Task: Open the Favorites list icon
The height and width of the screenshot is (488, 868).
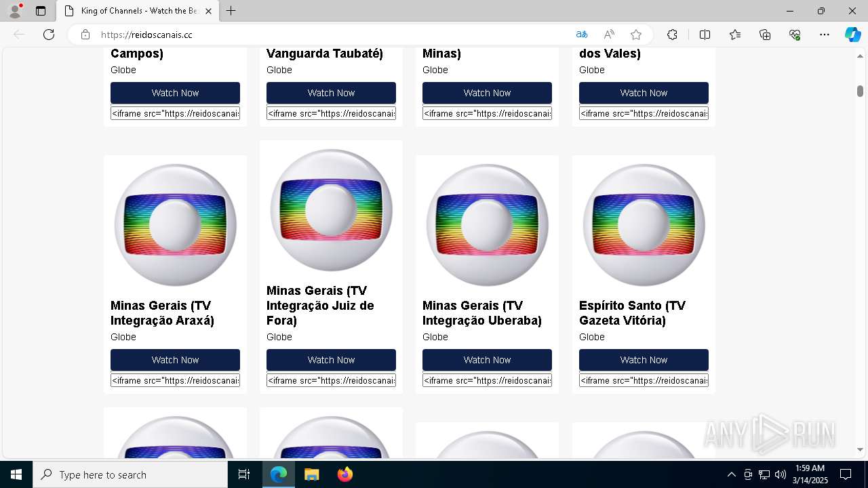Action: click(x=735, y=35)
